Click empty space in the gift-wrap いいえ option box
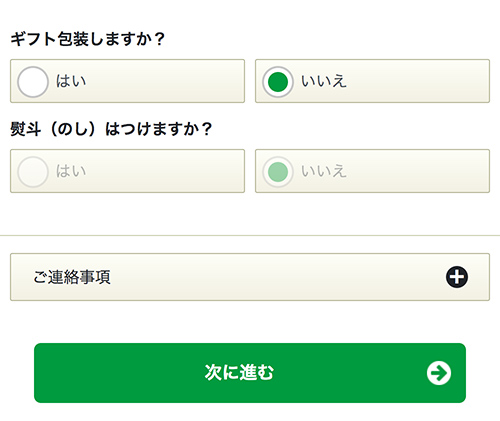 coord(417,81)
